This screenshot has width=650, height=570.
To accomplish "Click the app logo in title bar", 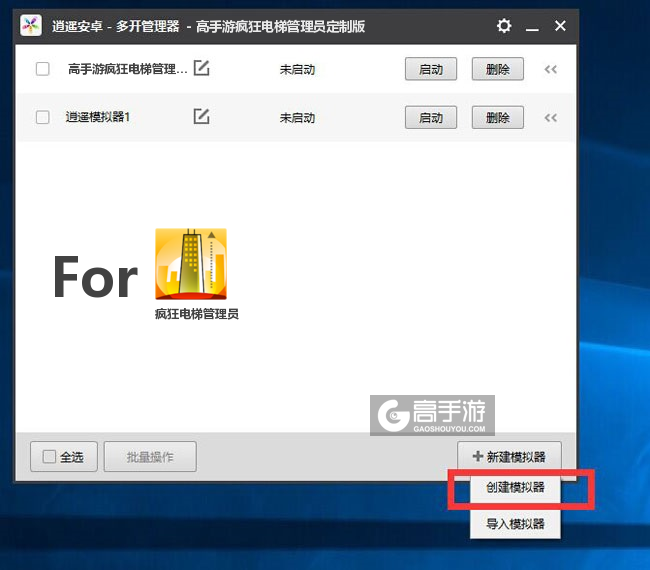I will (31, 26).
